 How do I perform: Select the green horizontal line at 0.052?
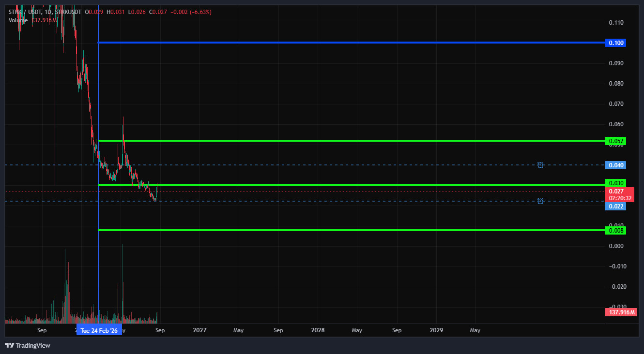tap(352, 141)
